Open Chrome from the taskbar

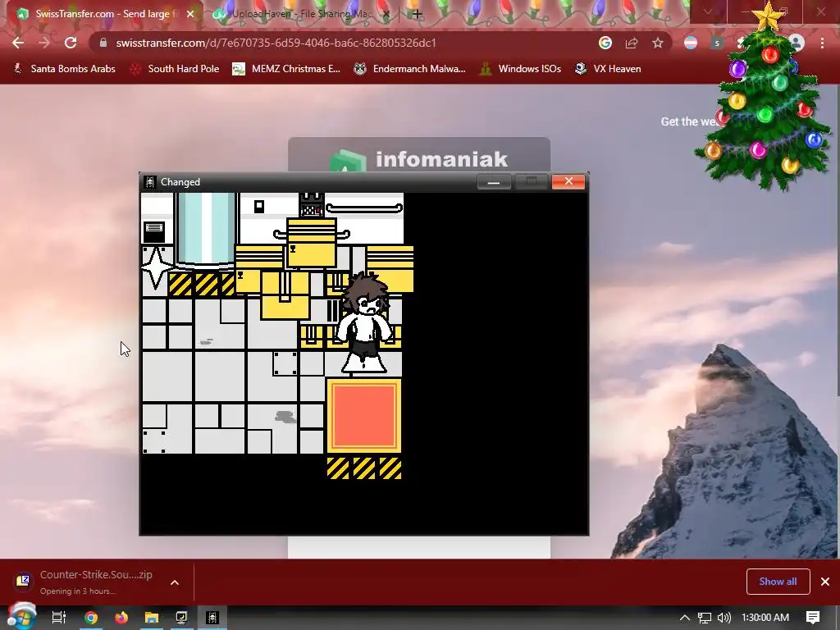[90, 618]
